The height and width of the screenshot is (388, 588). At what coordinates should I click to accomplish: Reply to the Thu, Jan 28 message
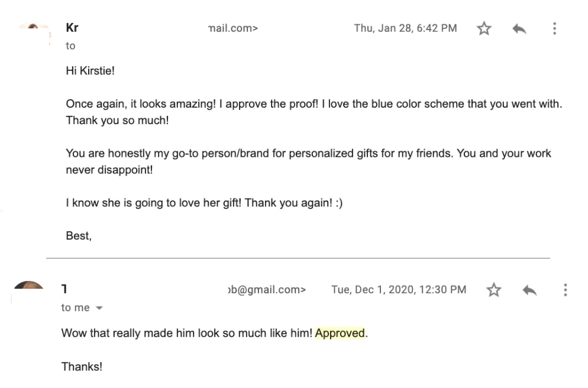tap(519, 28)
